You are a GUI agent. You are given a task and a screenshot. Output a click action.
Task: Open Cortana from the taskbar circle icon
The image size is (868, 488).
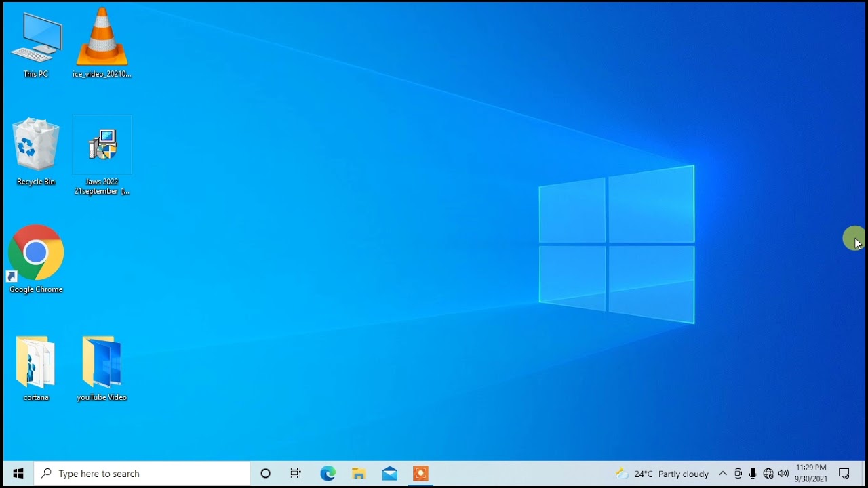(x=266, y=474)
